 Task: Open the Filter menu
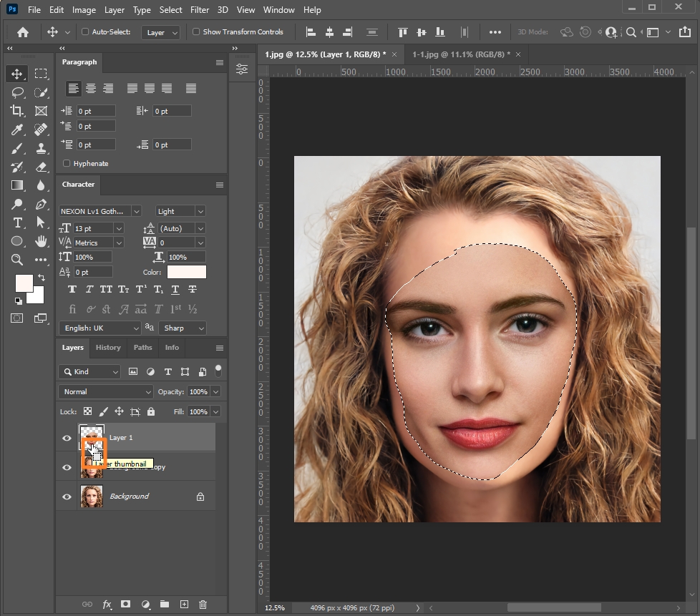200,10
